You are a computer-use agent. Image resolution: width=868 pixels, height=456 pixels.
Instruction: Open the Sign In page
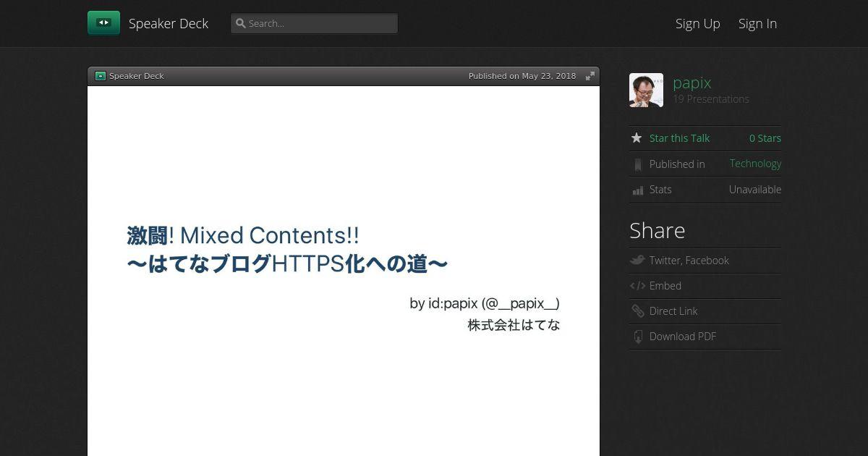click(757, 23)
